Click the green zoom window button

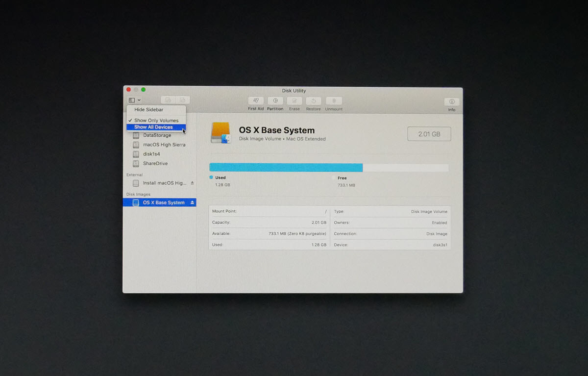(144, 90)
